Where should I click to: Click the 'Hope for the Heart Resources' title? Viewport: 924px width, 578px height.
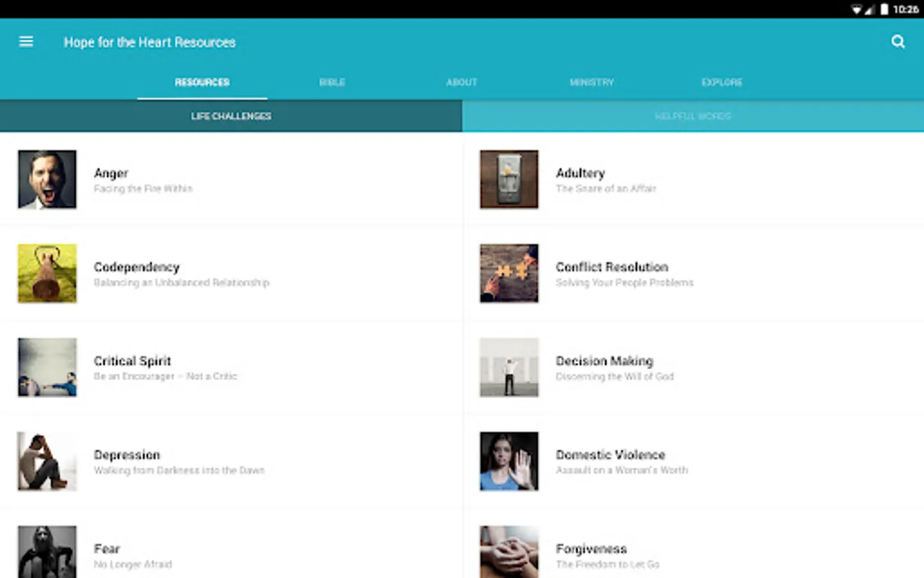point(150,42)
